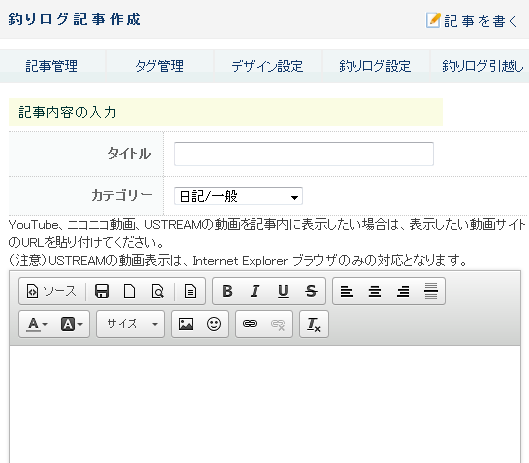
Task: Insert an image using the picture icon
Action: point(186,324)
